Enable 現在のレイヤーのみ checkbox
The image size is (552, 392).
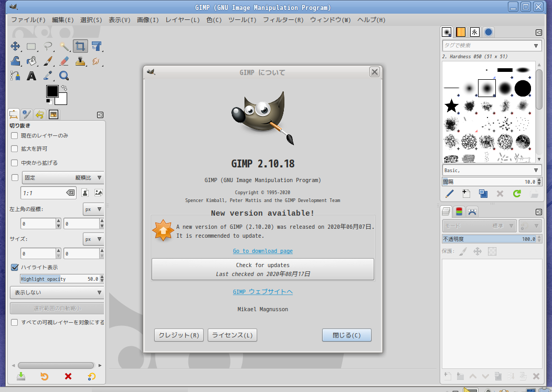pyautogui.click(x=15, y=135)
